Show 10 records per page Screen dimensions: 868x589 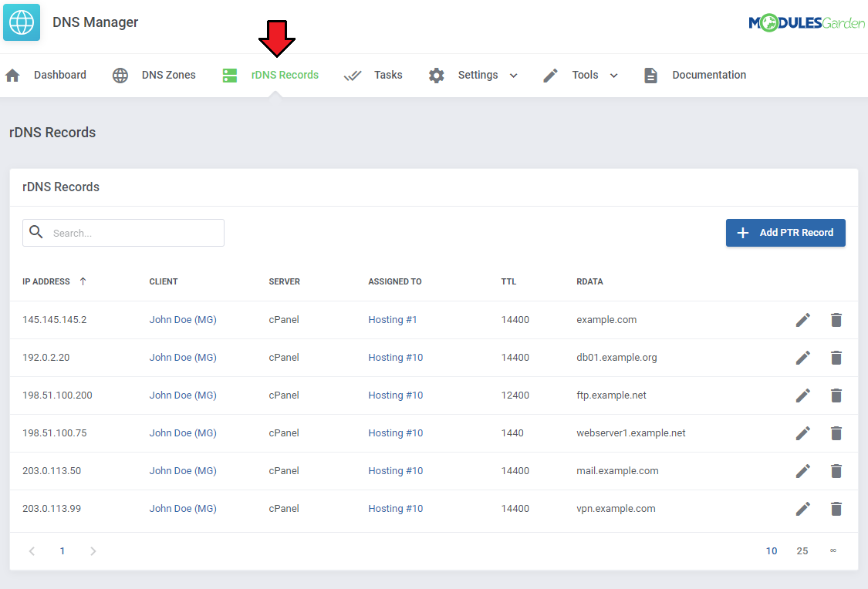click(772, 551)
